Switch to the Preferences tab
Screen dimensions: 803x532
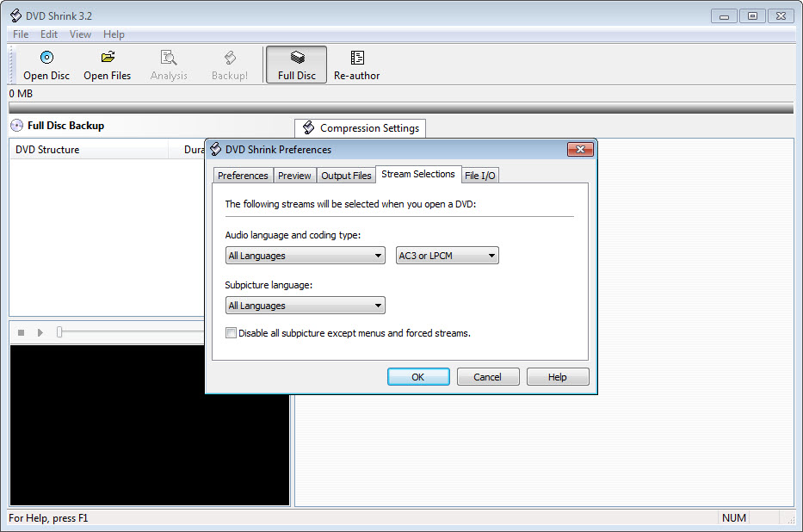pos(243,175)
